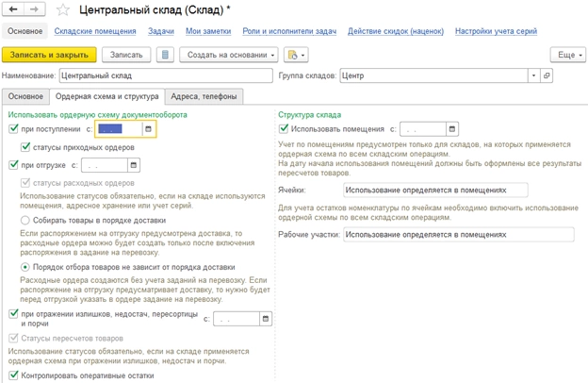The height and width of the screenshot is (383, 588).
Task: Click 'Структура склада' heading
Action: pyautogui.click(x=310, y=115)
